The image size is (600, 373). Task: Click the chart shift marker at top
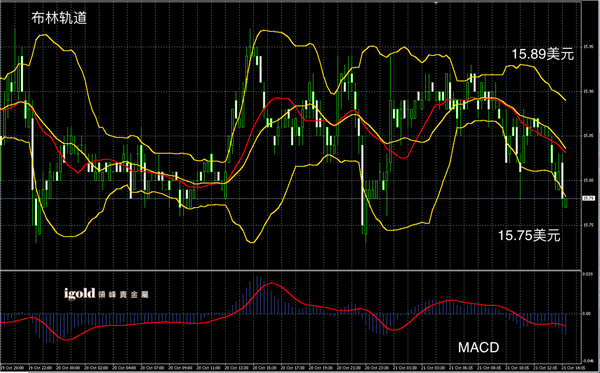(436, 2)
